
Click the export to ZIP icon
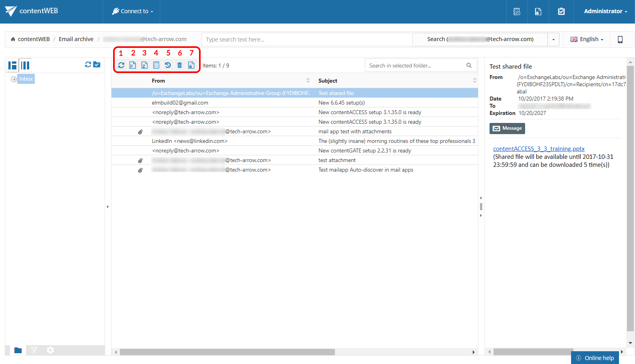[x=144, y=65]
